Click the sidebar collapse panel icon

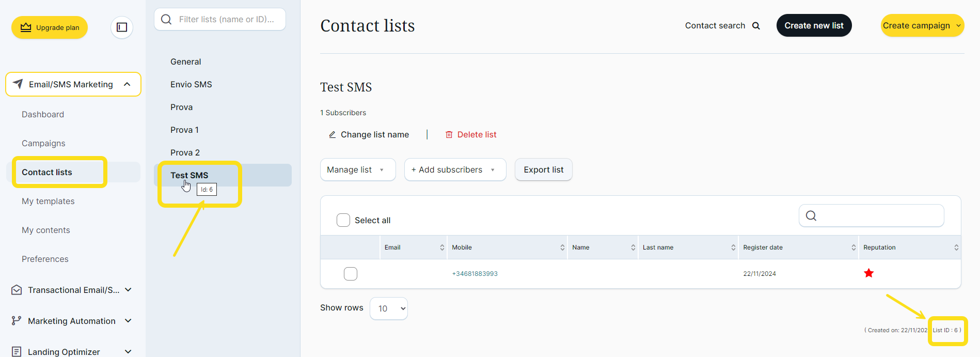point(122,27)
